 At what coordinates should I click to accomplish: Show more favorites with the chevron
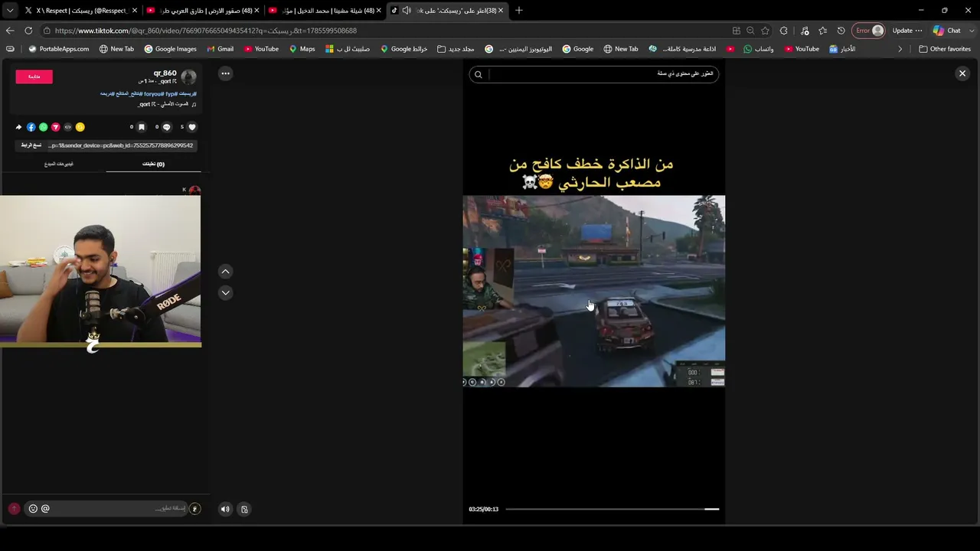click(900, 49)
